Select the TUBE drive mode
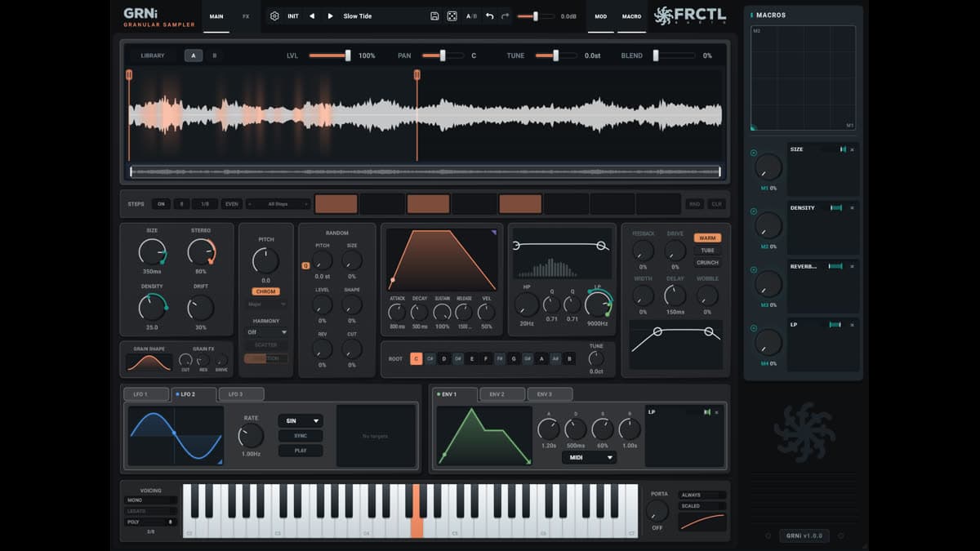This screenshot has width=980, height=551. [707, 251]
